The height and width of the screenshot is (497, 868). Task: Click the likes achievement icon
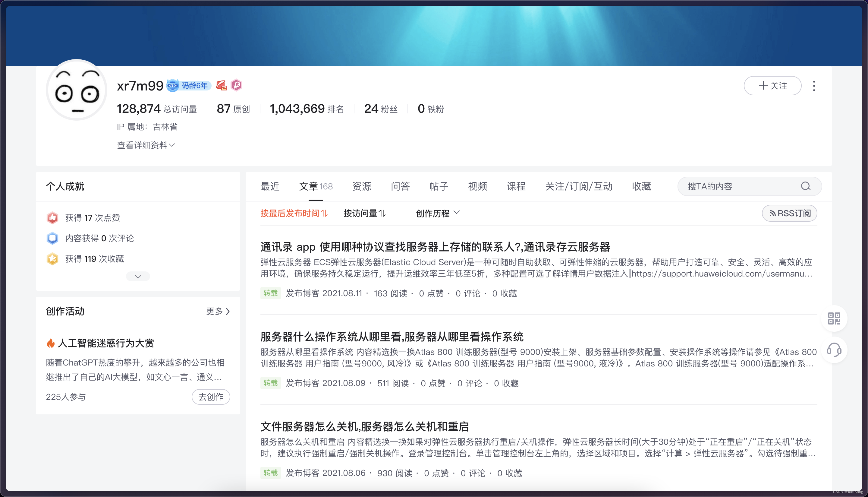point(52,218)
